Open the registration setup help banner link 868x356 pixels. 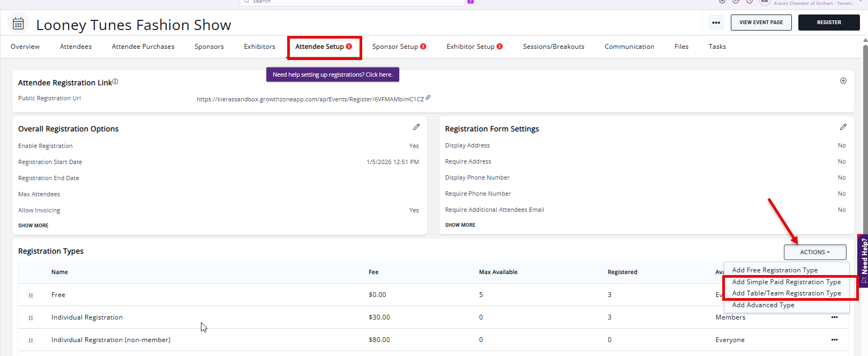[333, 75]
